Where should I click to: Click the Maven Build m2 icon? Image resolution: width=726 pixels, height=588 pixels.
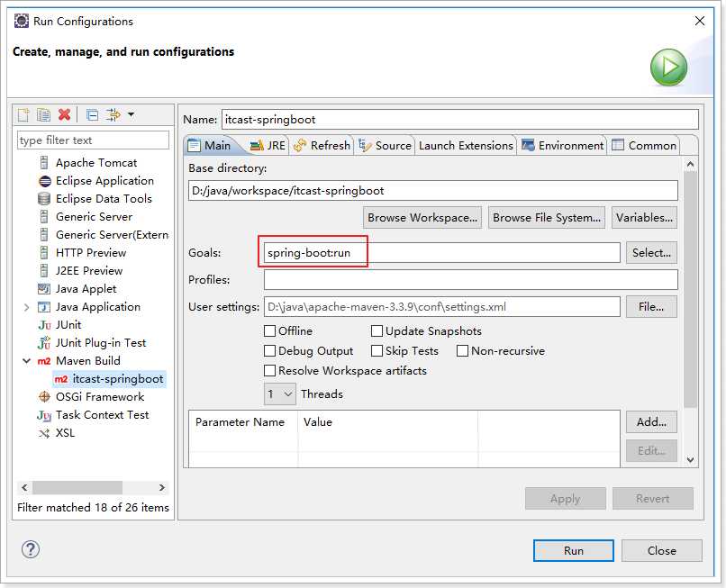pos(44,361)
